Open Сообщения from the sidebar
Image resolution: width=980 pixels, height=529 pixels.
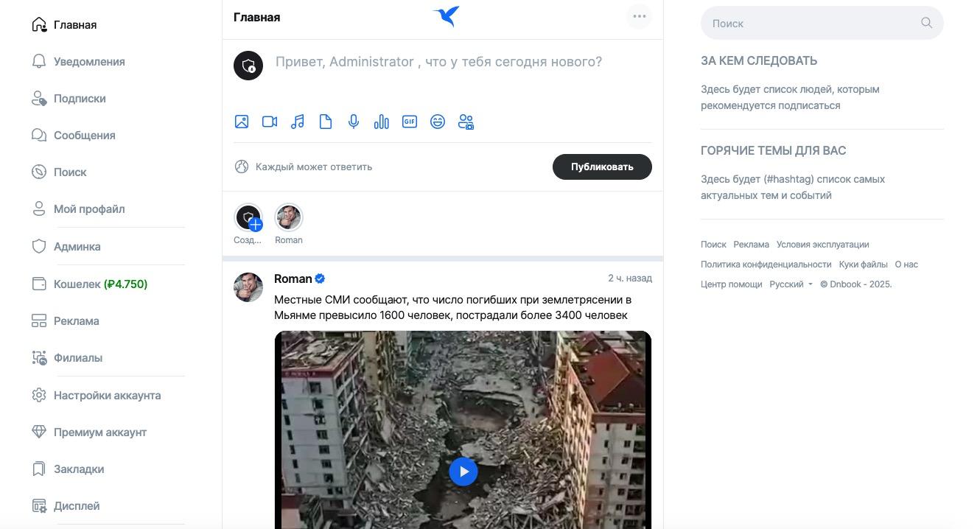click(x=85, y=135)
